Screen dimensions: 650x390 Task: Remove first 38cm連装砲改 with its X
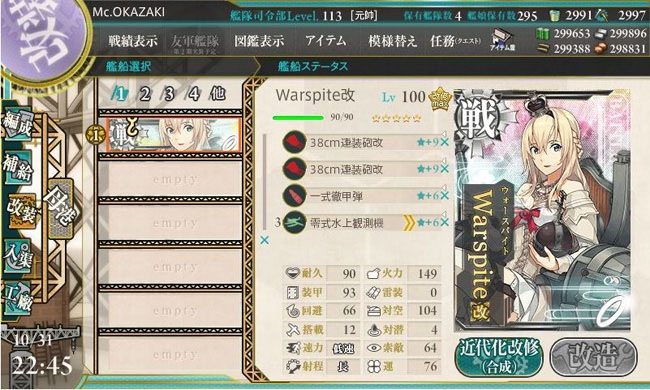(x=445, y=142)
